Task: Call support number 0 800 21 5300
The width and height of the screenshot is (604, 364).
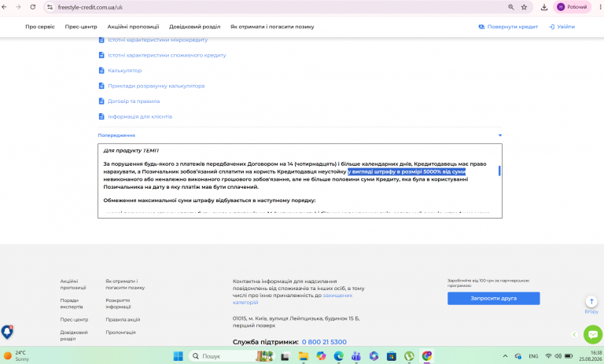Action: pyautogui.click(x=324, y=342)
